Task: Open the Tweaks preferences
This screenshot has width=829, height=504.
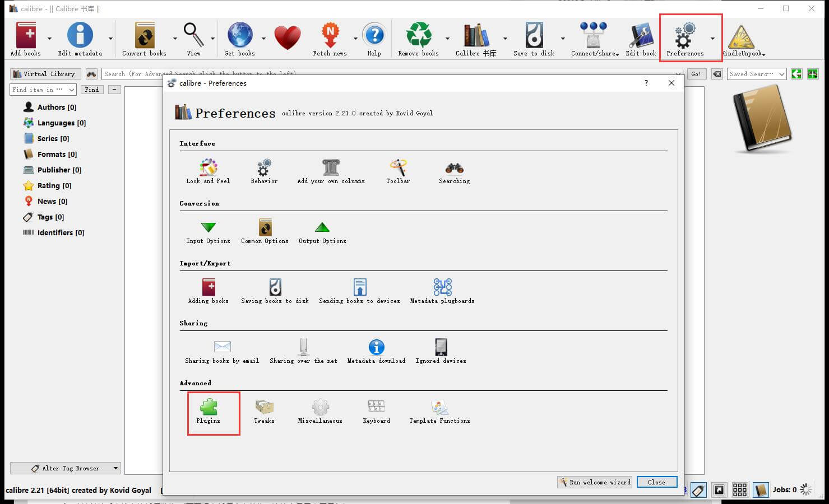Action: point(264,411)
